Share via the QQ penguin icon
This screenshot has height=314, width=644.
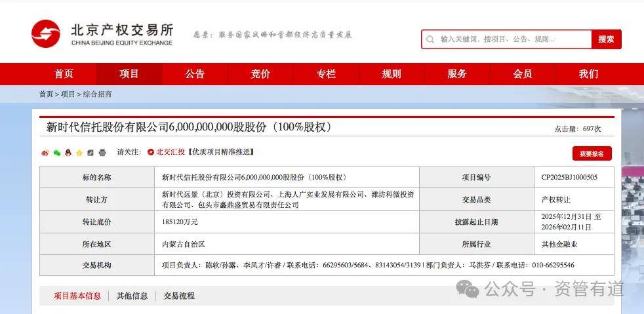point(68,153)
